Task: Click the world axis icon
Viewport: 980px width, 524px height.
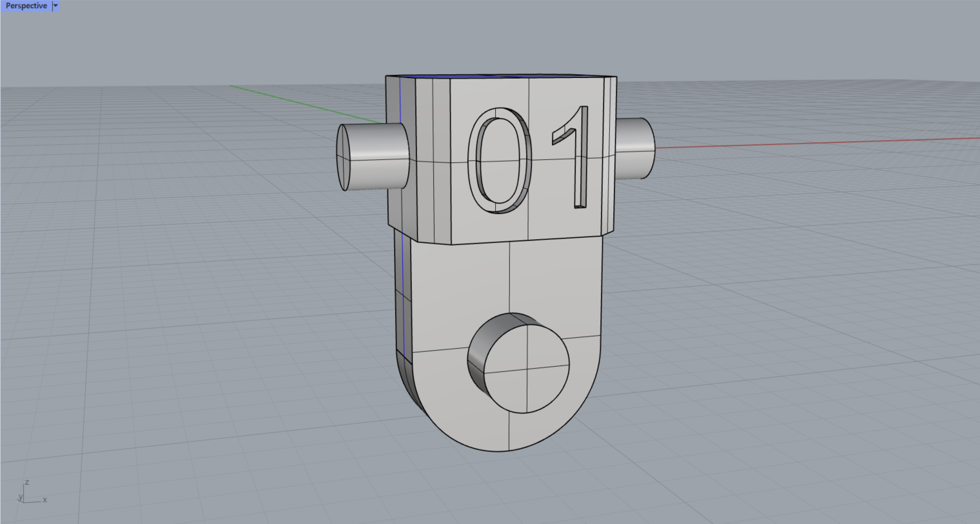Action: pos(32,492)
